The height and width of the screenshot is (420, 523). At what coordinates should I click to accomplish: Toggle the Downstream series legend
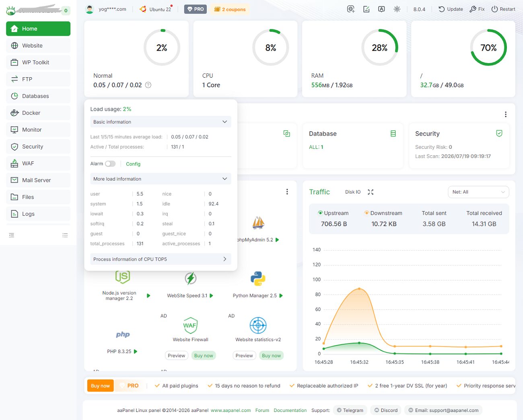[383, 213]
